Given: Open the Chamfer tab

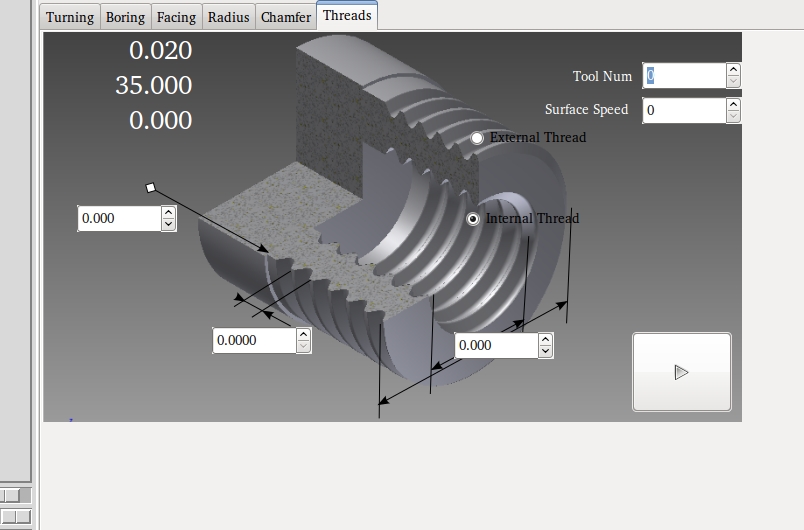Looking at the screenshot, I should 286,17.
